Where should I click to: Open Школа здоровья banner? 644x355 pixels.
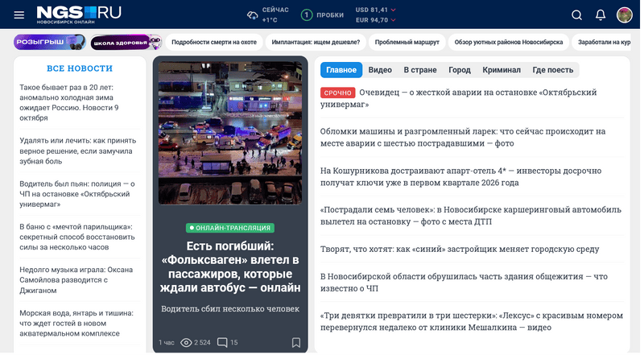(x=126, y=42)
